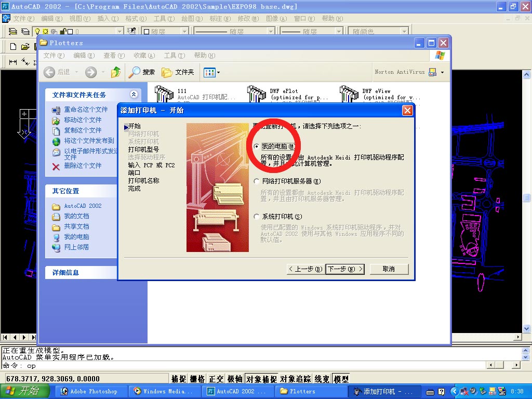This screenshot has width=532, height=399.
Task: Open 网上邻居 under 其它位置
Action: [77, 247]
